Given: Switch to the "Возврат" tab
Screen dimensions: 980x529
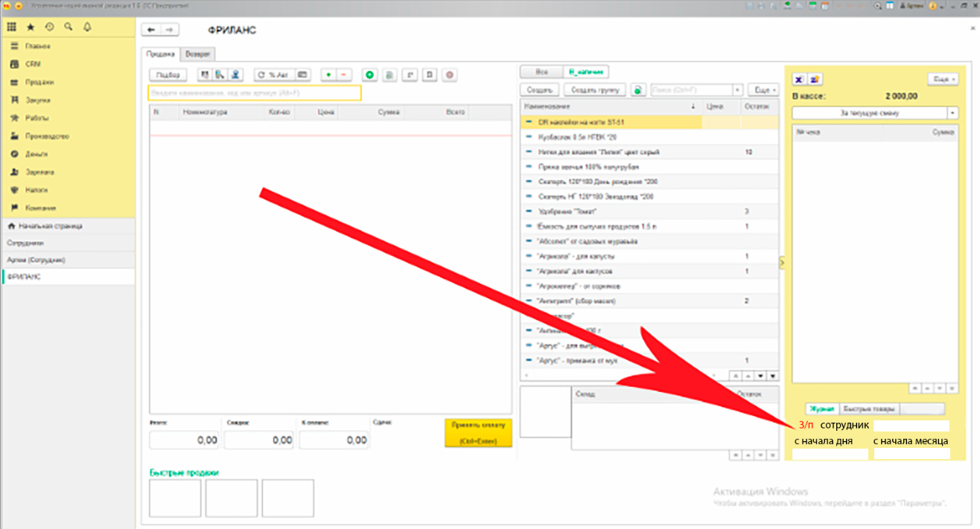Looking at the screenshot, I should (x=197, y=54).
